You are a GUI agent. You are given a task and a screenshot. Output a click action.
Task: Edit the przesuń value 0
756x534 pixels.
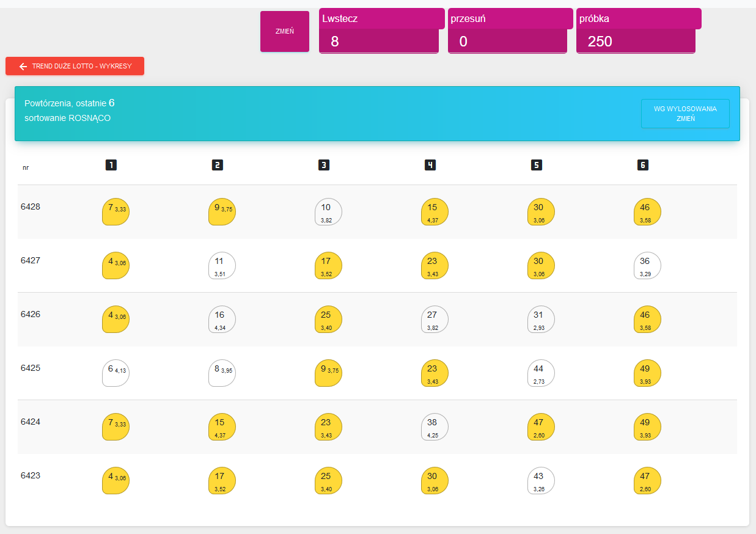507,42
